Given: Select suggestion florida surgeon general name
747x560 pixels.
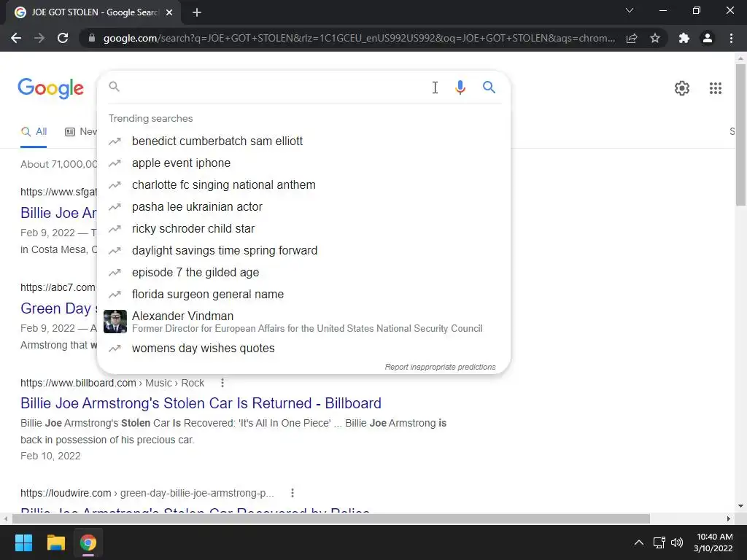Looking at the screenshot, I should (x=303, y=295).
